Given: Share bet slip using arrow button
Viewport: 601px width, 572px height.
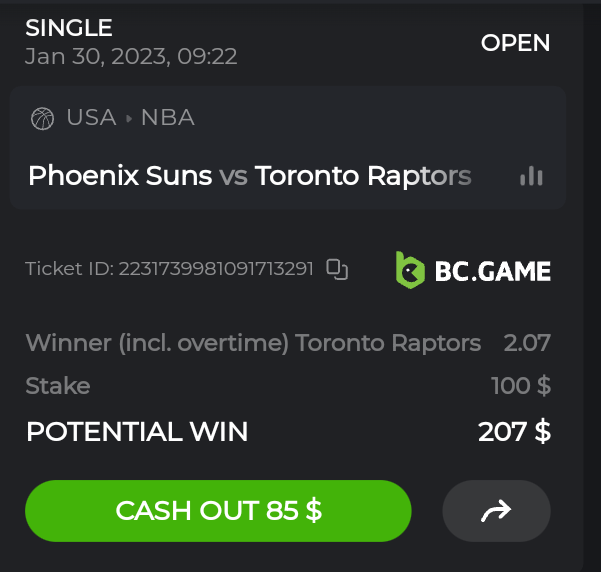Looking at the screenshot, I should (496, 511).
